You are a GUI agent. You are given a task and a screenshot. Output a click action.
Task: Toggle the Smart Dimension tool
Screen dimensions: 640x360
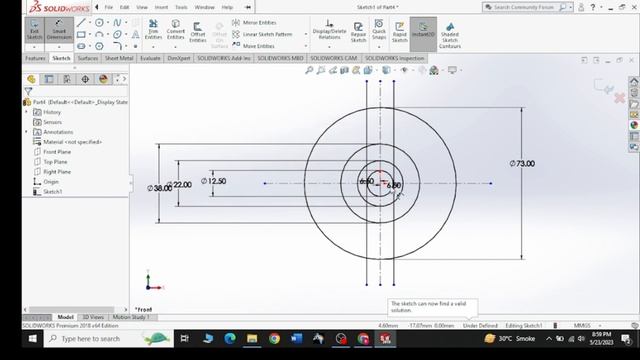tap(59, 29)
